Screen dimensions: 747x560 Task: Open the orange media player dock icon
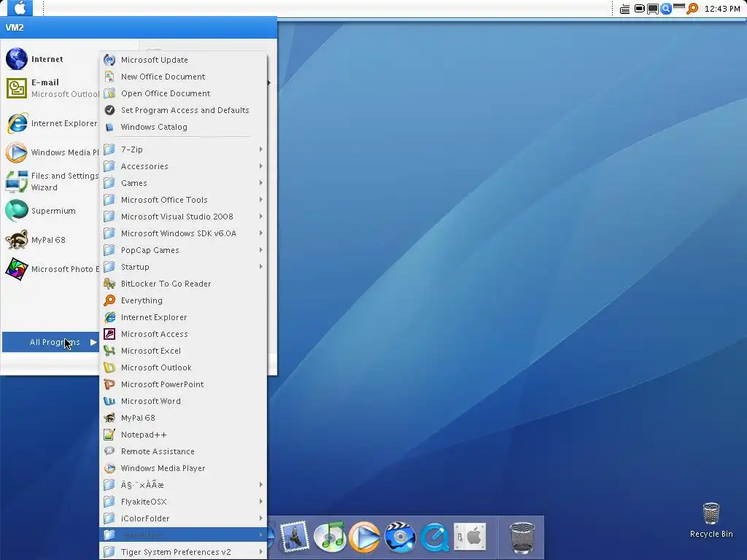click(365, 537)
